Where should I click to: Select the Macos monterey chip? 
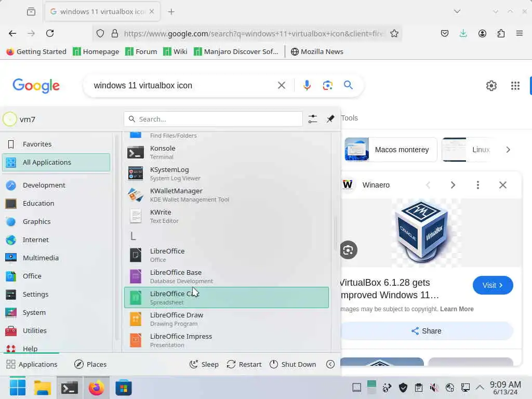(391, 150)
